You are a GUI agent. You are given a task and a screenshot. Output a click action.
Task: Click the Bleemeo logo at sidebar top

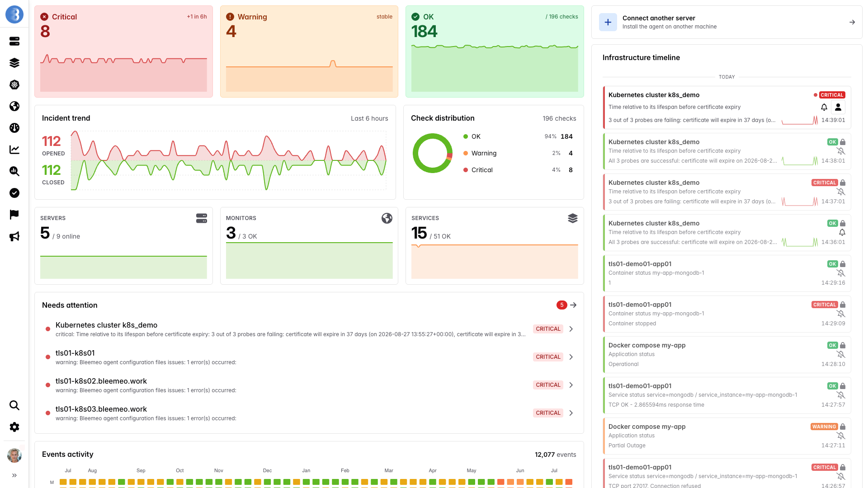14,14
